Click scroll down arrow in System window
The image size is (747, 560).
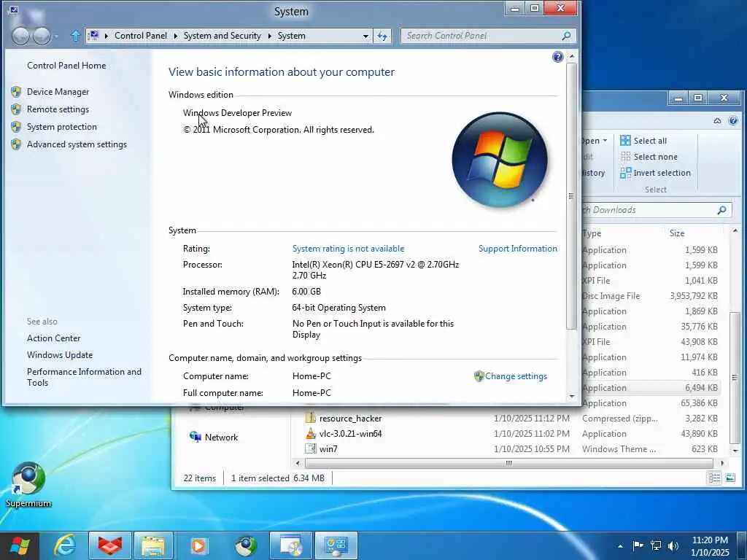pos(572,396)
